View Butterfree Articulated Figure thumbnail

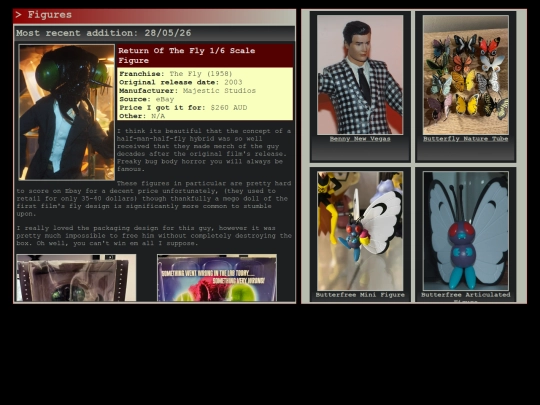(466, 231)
